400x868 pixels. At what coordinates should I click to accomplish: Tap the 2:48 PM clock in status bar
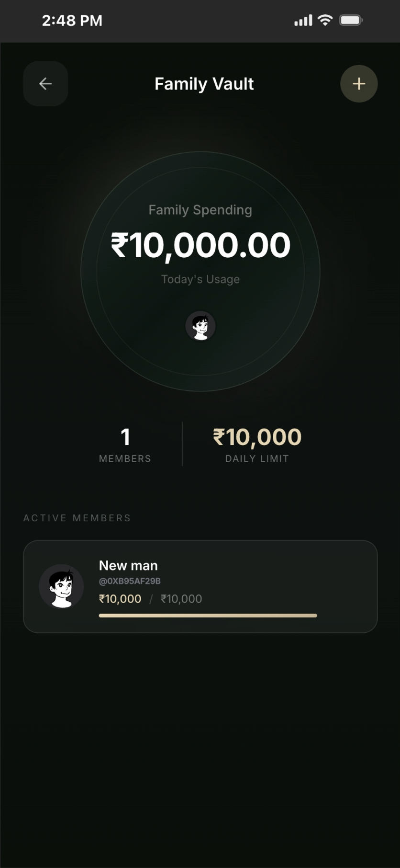coord(72,21)
